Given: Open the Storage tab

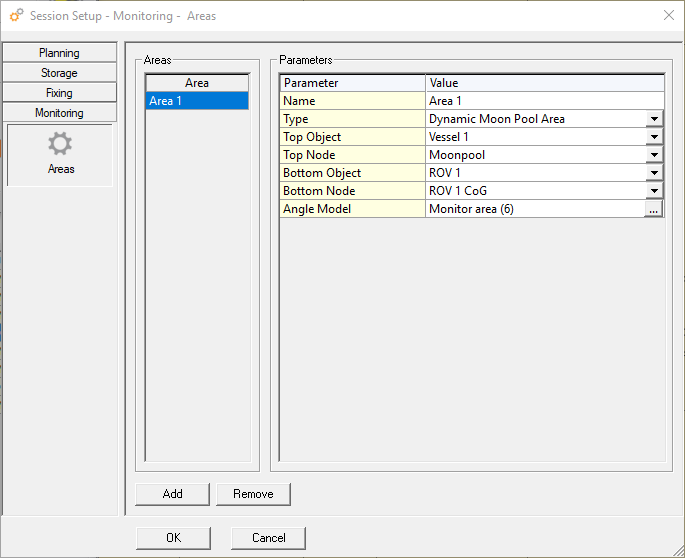Looking at the screenshot, I should tap(59, 73).
